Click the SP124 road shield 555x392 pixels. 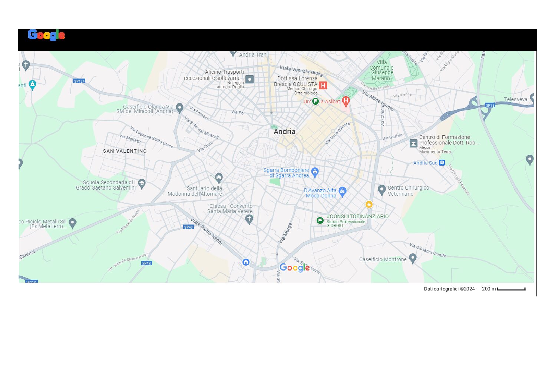coord(79,81)
